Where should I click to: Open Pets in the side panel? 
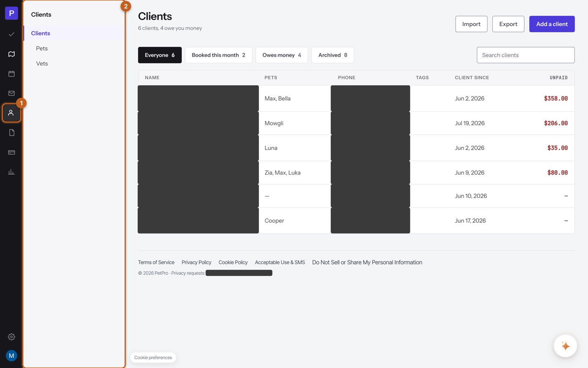click(42, 48)
